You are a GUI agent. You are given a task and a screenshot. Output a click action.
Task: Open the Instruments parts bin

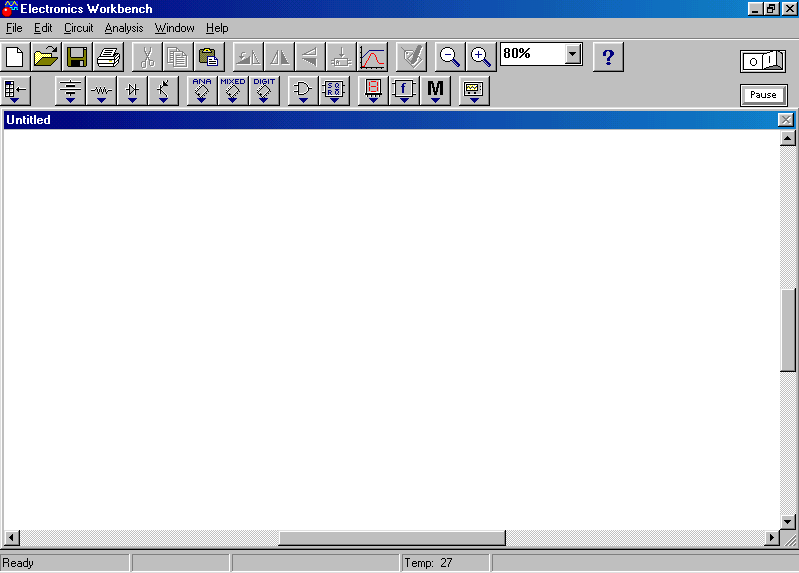[x=474, y=91]
